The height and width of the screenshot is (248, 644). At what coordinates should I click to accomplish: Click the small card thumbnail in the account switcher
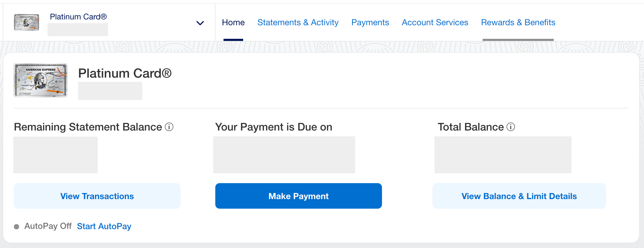27,22
